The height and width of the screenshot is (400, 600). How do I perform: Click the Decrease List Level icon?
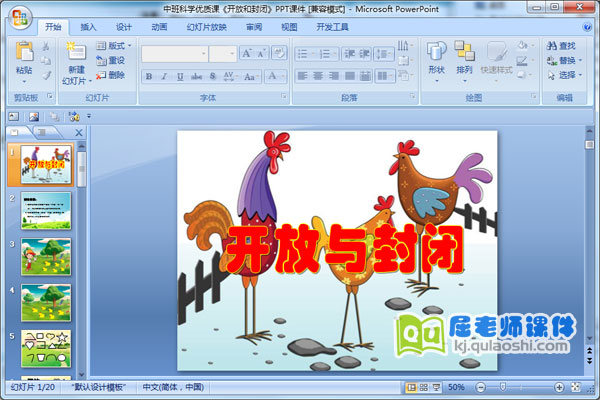pyautogui.click(x=349, y=54)
